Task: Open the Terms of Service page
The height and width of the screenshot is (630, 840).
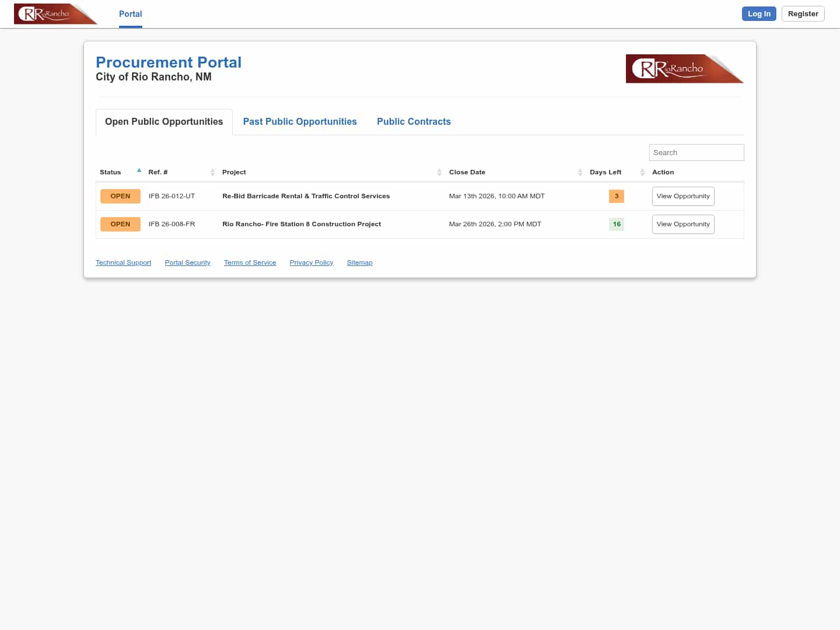Action: [x=250, y=262]
